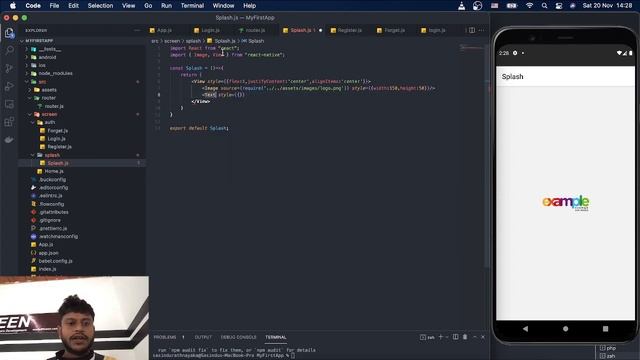Click the split editor right icon
Image resolution: width=640 pixels, height=360 pixels.
(x=472, y=30)
